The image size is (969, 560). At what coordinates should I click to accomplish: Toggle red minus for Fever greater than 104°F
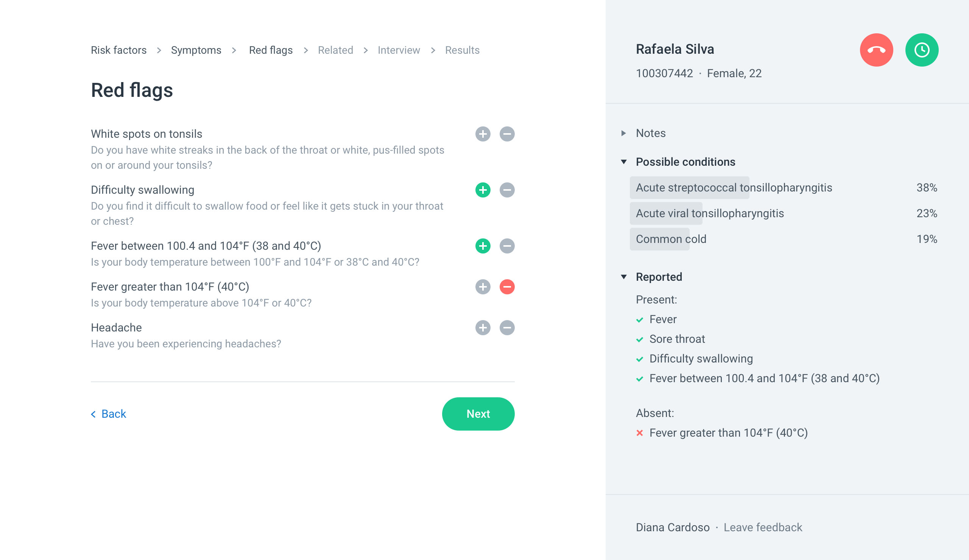point(507,287)
